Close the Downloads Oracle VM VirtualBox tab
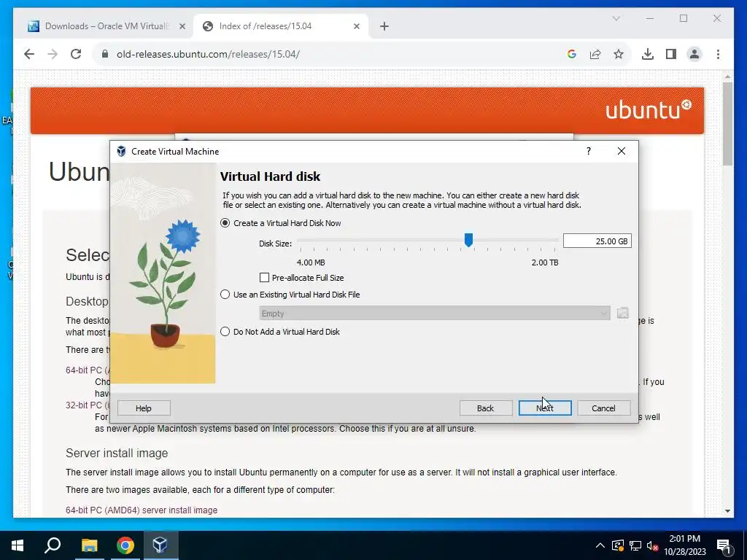Image resolution: width=747 pixels, height=560 pixels. pyautogui.click(x=182, y=26)
